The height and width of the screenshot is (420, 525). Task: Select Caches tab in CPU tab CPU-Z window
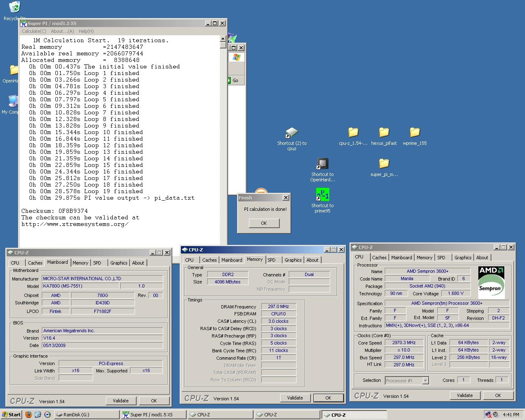pos(379,258)
